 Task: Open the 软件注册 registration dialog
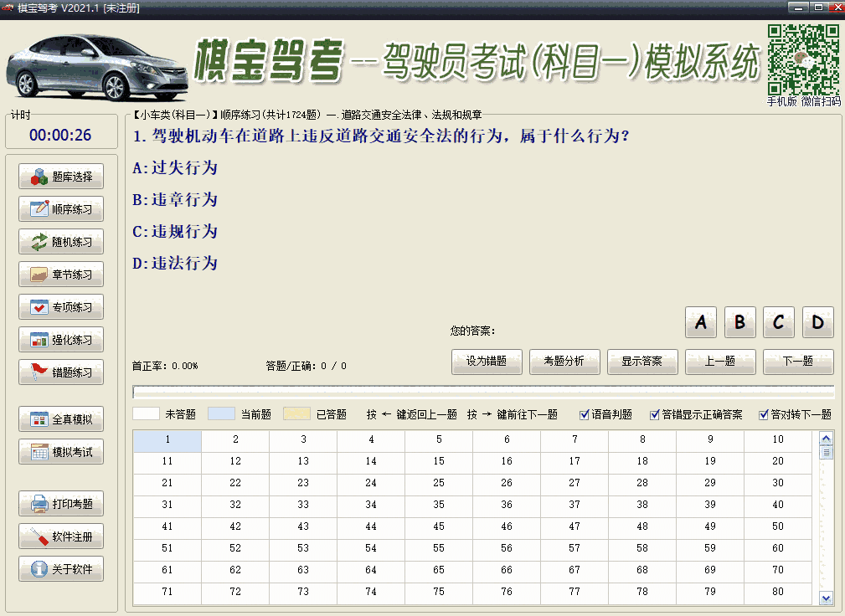coord(59,536)
